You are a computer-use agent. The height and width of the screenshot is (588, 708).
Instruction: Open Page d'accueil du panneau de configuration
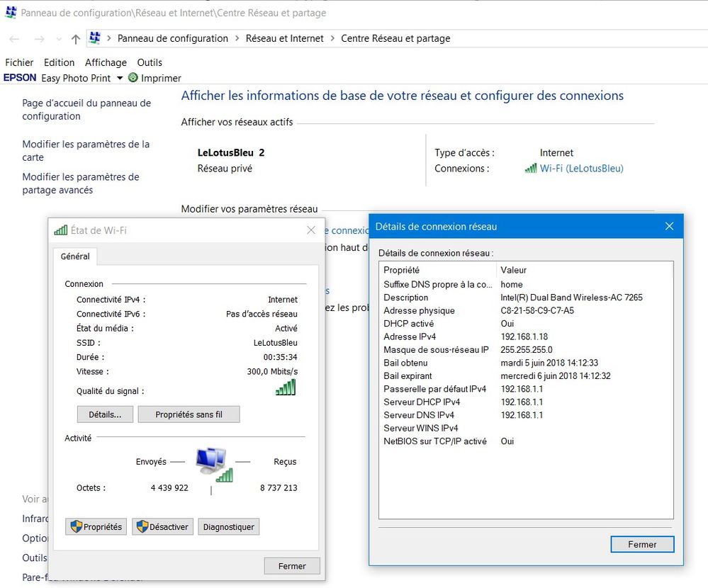coord(86,110)
